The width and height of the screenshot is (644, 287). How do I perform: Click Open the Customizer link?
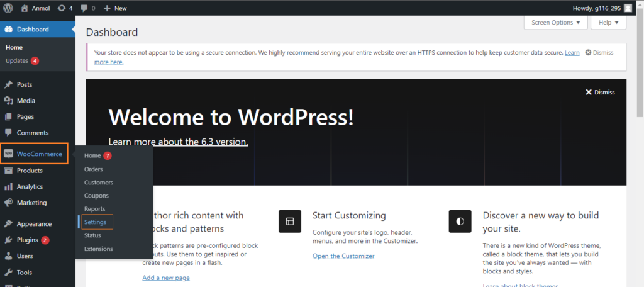343,256
